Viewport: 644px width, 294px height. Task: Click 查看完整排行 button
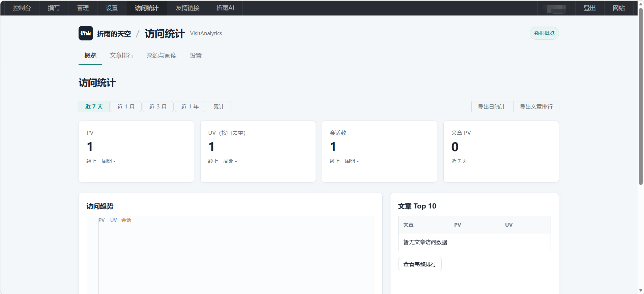pyautogui.click(x=420, y=264)
